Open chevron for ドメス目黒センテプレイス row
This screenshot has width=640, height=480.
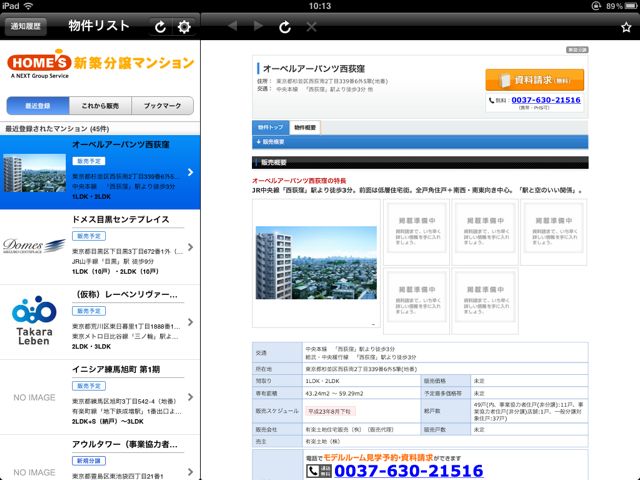click(191, 247)
